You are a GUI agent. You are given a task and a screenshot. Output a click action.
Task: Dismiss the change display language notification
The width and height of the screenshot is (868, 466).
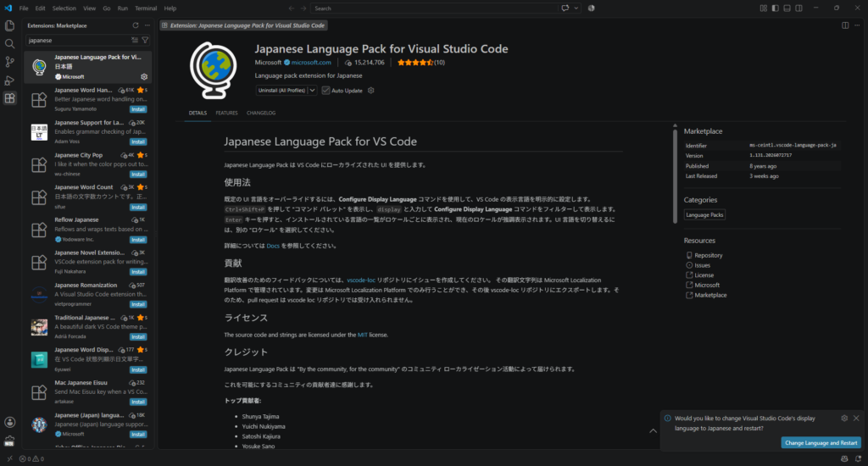pos(856,419)
